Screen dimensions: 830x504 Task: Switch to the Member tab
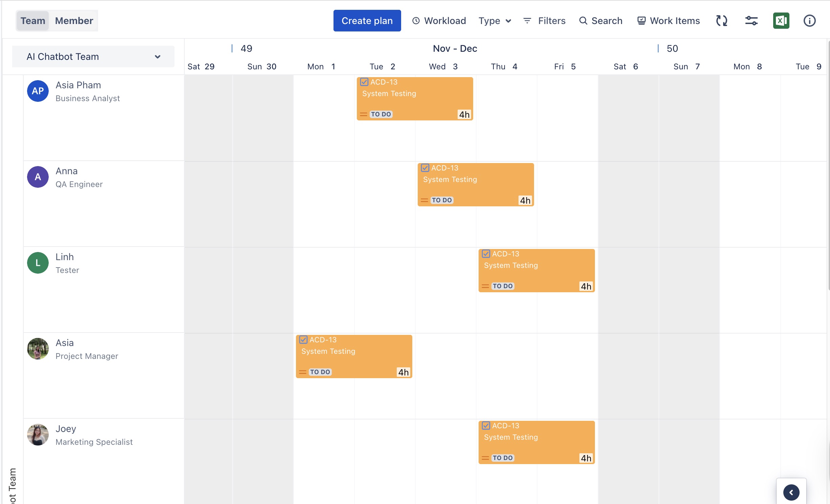point(74,21)
